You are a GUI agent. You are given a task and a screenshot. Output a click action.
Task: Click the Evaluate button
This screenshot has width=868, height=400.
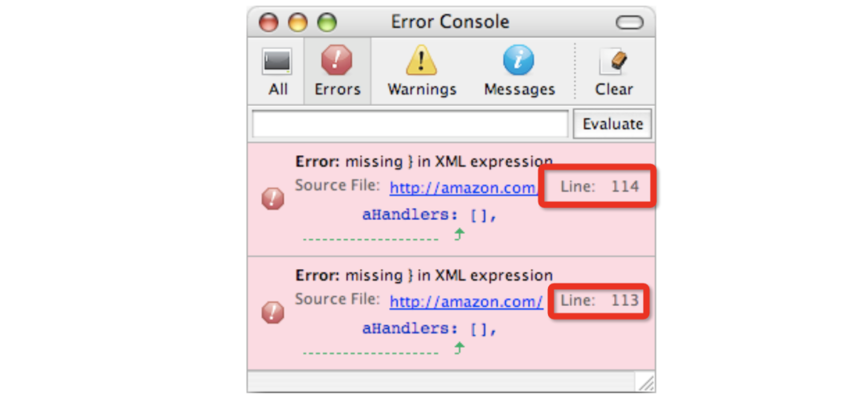click(612, 124)
